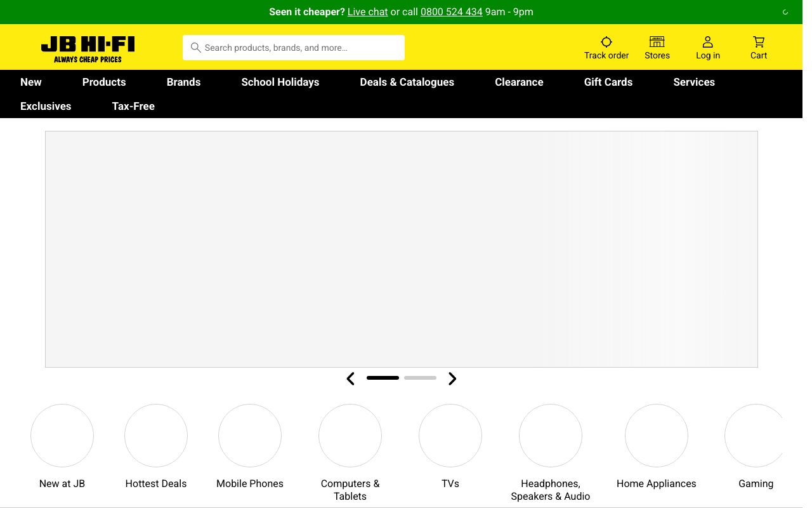
Task: Open the Brands menu
Action: 183,82
